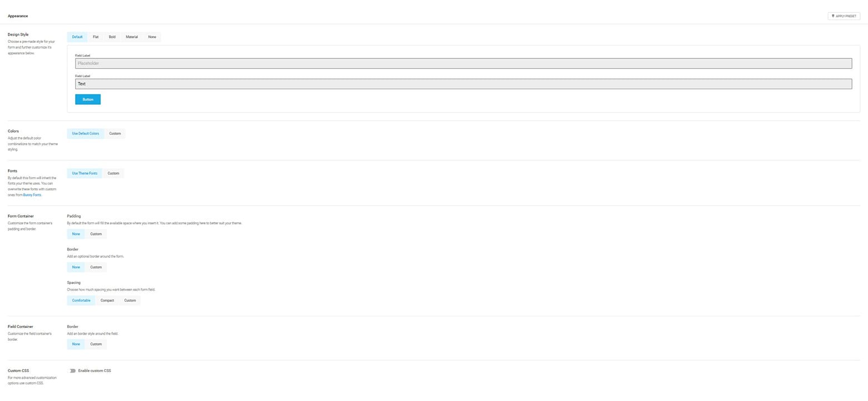Choose Custom field spacing
Image resolution: width=868 pixels, height=401 pixels.
pos(130,300)
